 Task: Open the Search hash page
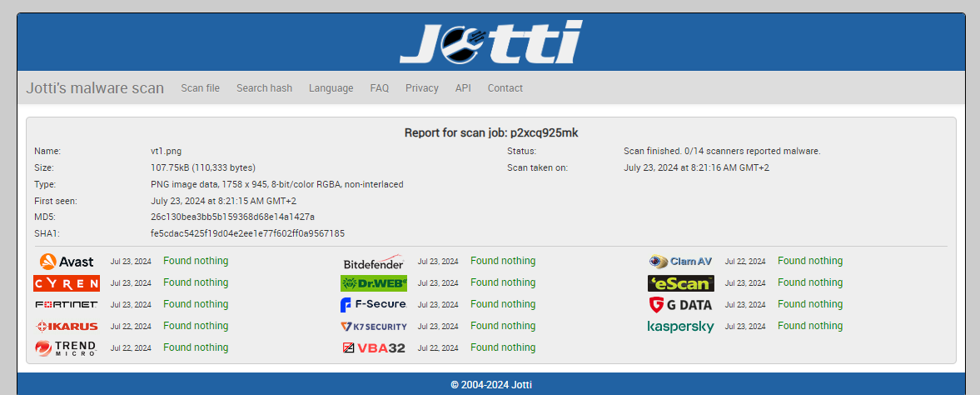click(x=265, y=88)
